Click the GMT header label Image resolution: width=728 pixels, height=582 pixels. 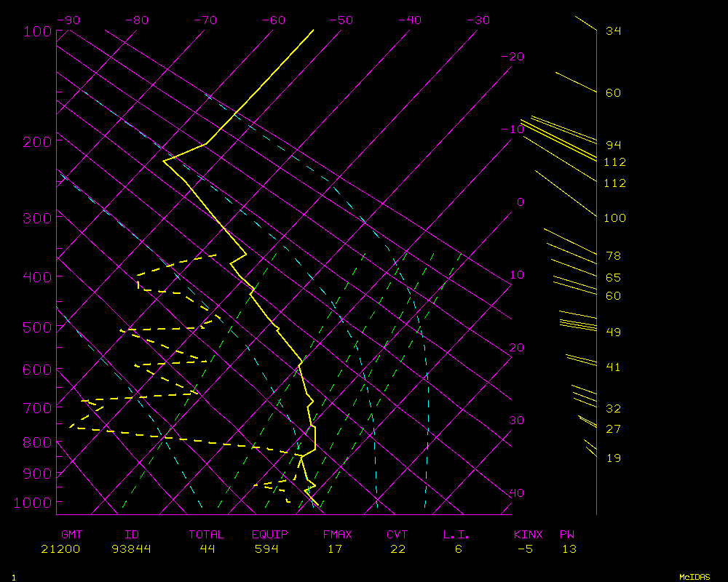tap(71, 535)
